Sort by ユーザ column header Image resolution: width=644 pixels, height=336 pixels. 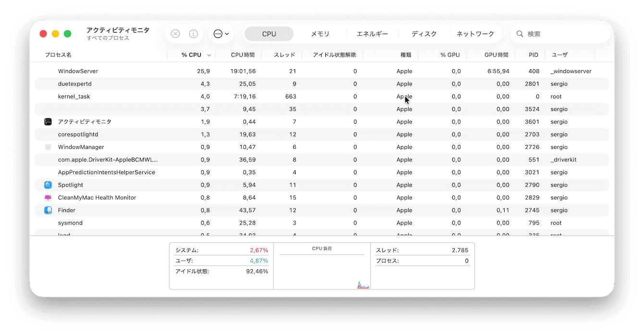(x=559, y=55)
